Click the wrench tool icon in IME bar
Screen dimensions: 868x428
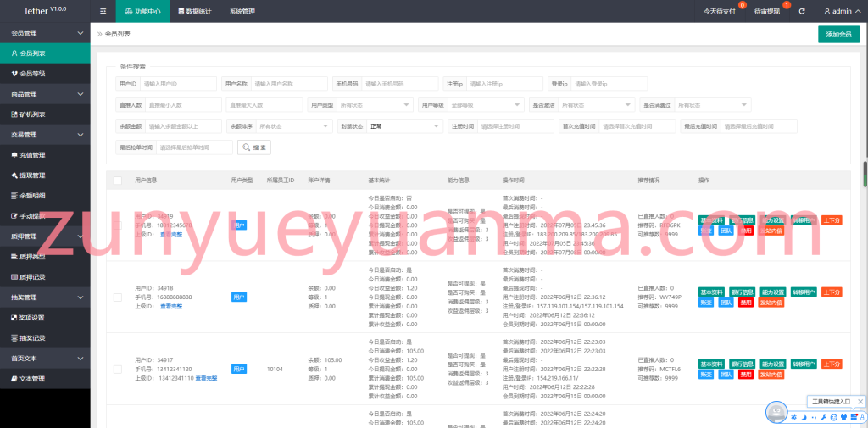[x=824, y=417]
